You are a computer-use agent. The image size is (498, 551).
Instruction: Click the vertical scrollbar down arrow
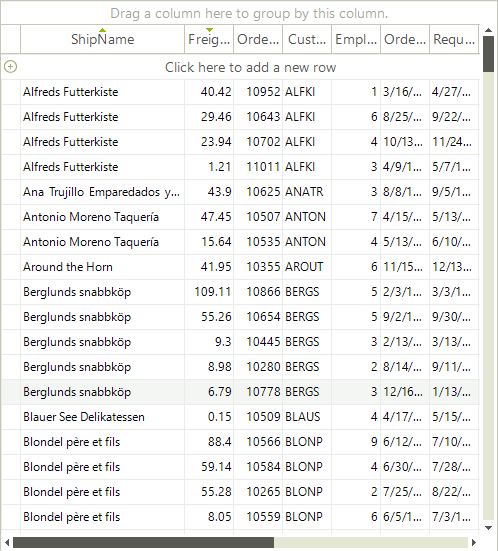click(488, 528)
